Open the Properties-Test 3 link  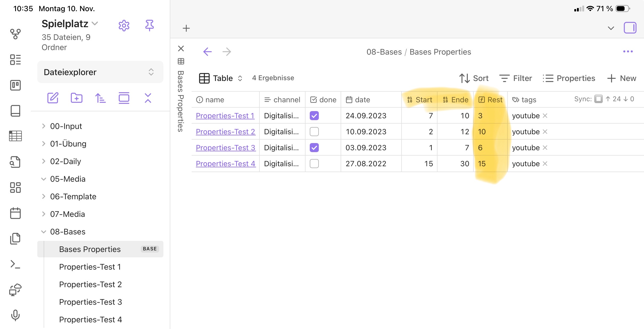point(225,148)
